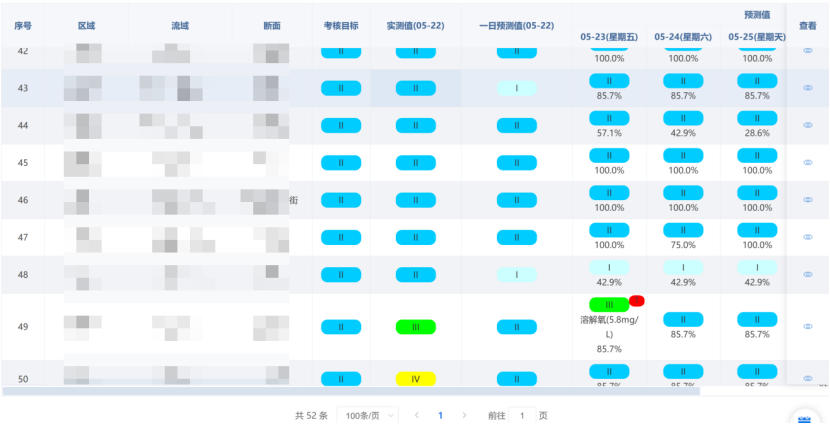This screenshot has width=830, height=424.
Task: Select row number 47
Action: [23, 237]
